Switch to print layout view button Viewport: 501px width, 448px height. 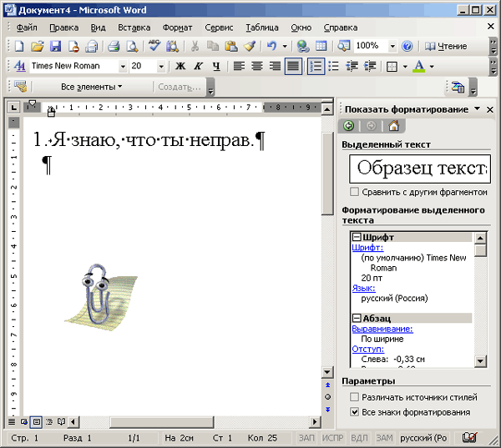point(36,422)
